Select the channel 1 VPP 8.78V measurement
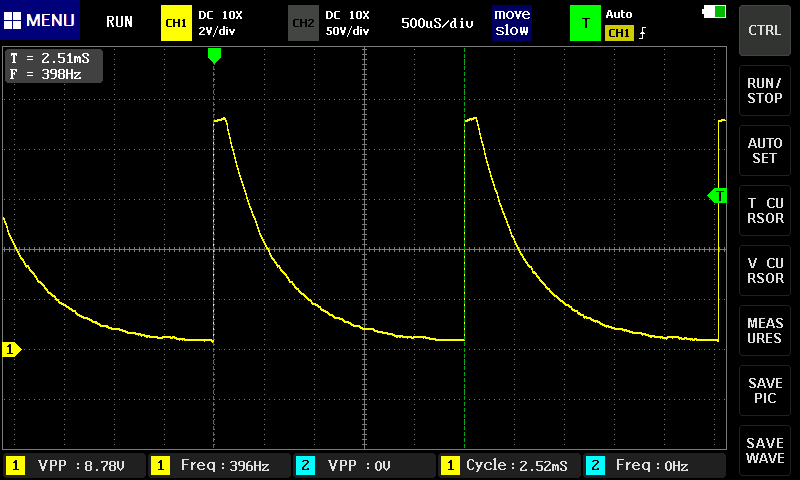The width and height of the screenshot is (800, 480). pyautogui.click(x=74, y=466)
